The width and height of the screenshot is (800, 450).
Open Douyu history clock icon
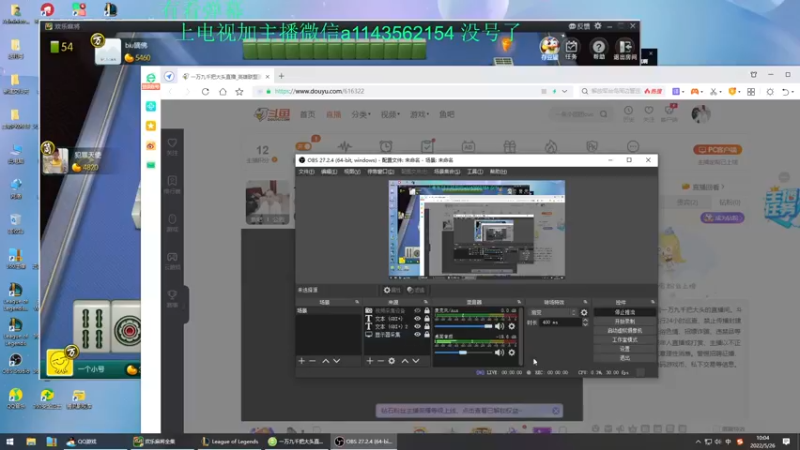628,113
